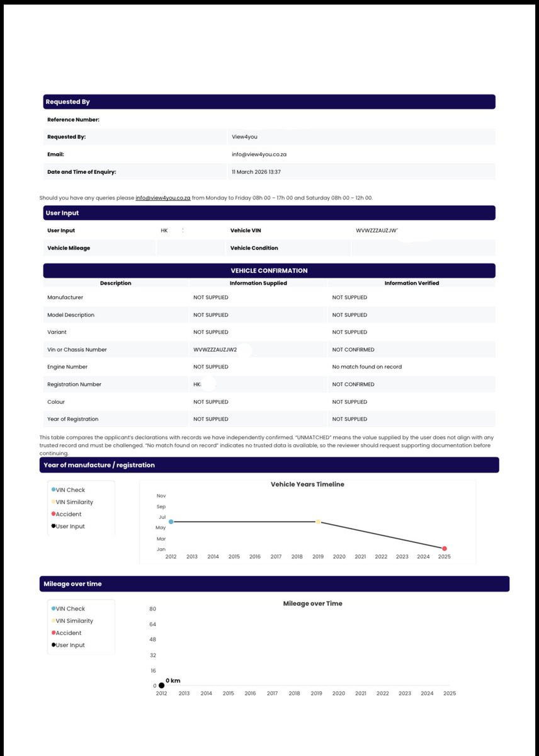This screenshot has width=539, height=756.
Task: Toggle 'User Input' legend in Vehicle Years chart
Action: click(68, 526)
